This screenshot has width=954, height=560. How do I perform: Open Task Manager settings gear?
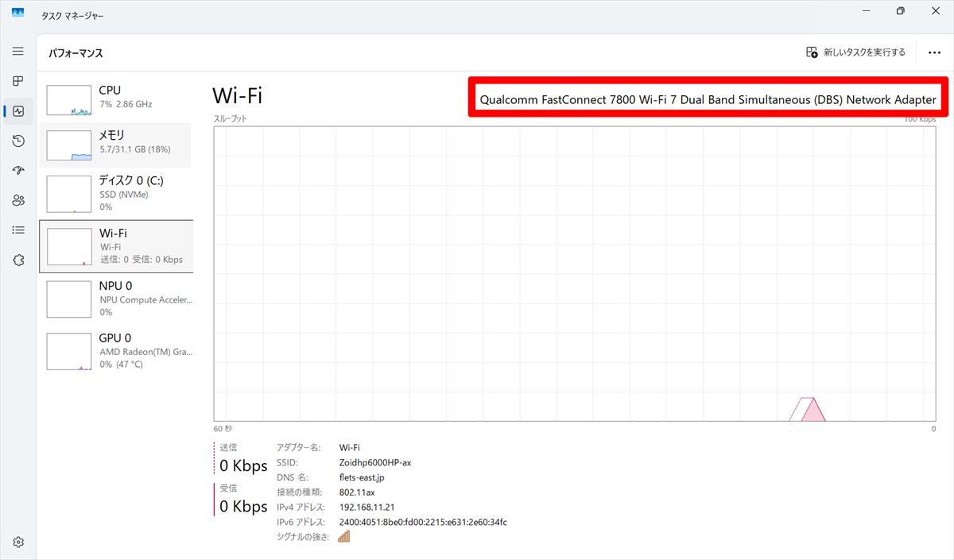(x=18, y=543)
